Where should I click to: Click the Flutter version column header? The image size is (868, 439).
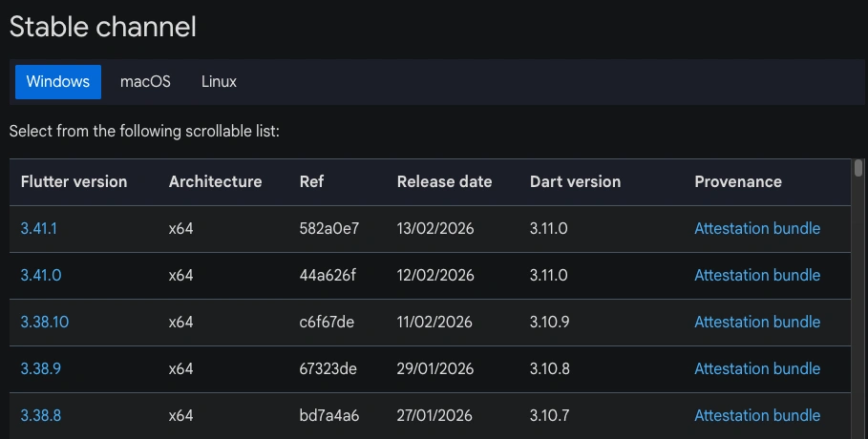pos(74,181)
